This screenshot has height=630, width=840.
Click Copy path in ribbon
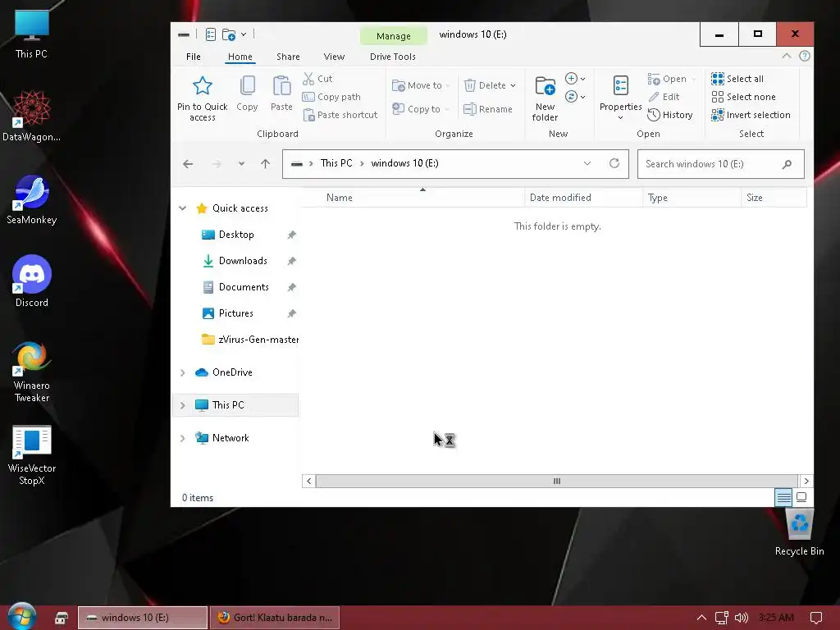pyautogui.click(x=331, y=97)
